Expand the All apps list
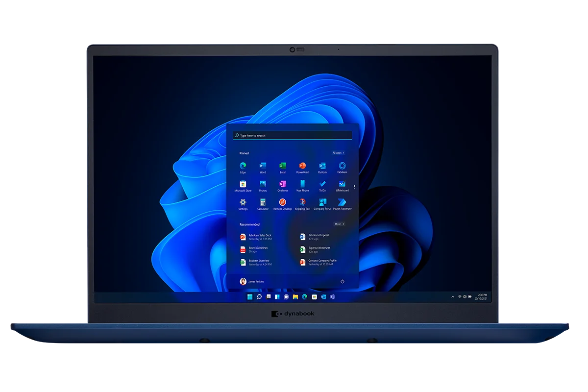Viewport: 588px width, 392px height. click(x=339, y=153)
